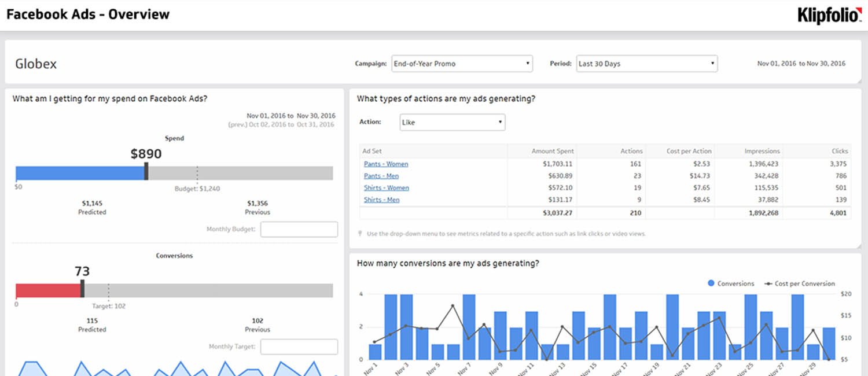This screenshot has width=868, height=376.
Task: Click the Impressions column header
Action: click(762, 151)
